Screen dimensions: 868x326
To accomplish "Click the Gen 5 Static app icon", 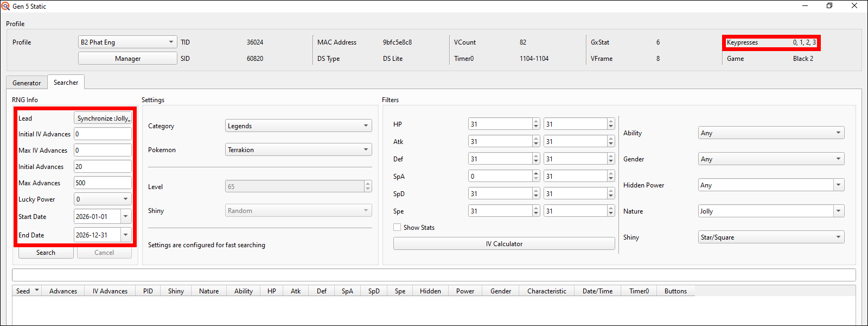I will 5,6.
